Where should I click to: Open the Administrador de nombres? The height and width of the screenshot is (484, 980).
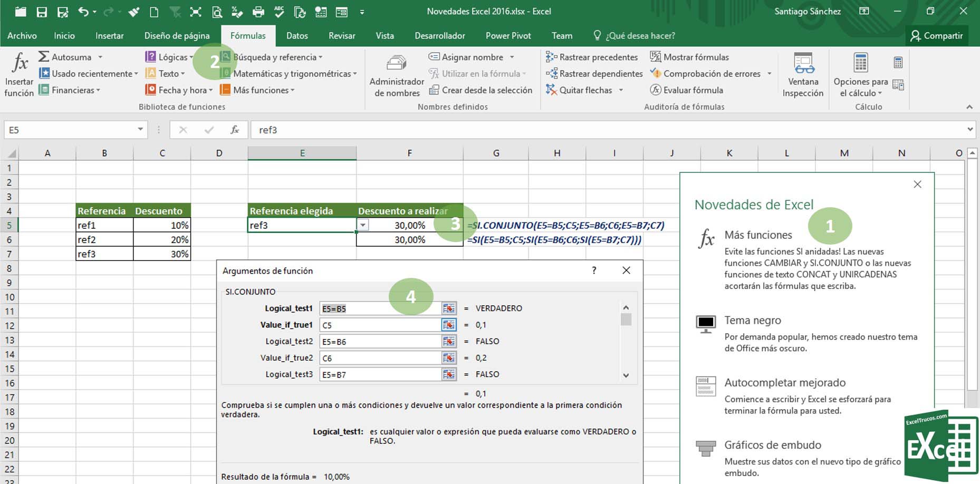(x=396, y=74)
